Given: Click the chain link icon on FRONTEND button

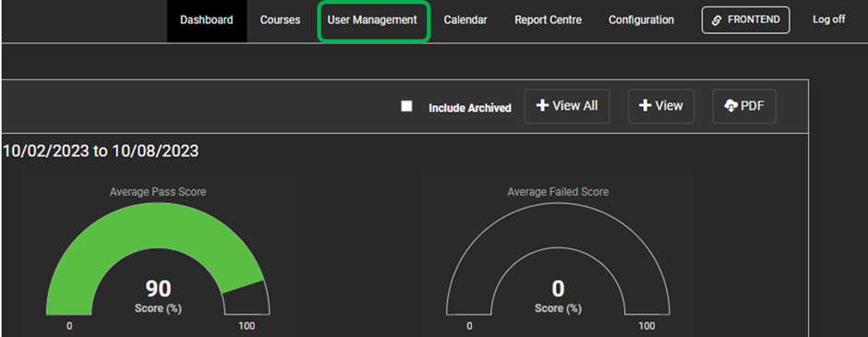Looking at the screenshot, I should pyautogui.click(x=717, y=20).
